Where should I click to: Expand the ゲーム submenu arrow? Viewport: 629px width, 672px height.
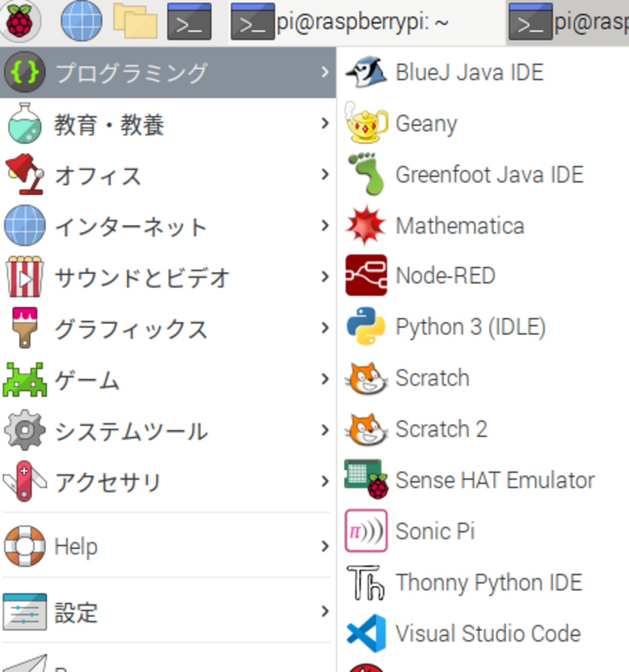coord(325,379)
